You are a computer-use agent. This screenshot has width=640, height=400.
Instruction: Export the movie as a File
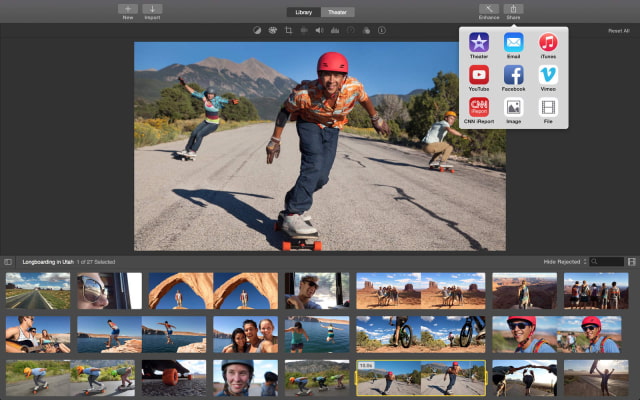[548, 107]
